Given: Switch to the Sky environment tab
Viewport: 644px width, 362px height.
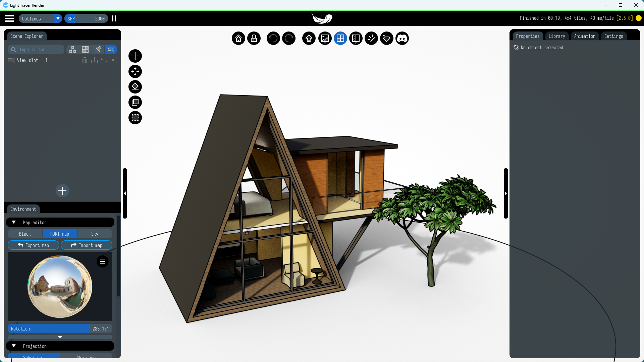Looking at the screenshot, I should click(x=95, y=233).
